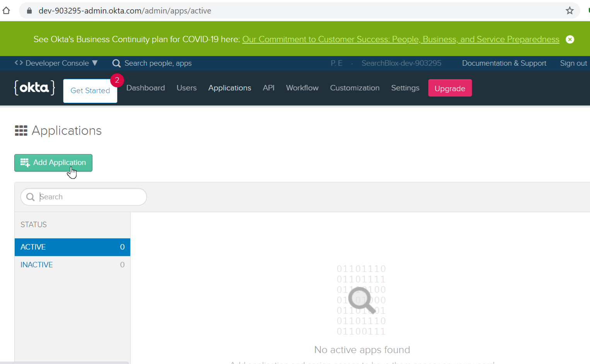The width and height of the screenshot is (590, 364).
Task: Click the red notification badge 2
Action: point(117,80)
